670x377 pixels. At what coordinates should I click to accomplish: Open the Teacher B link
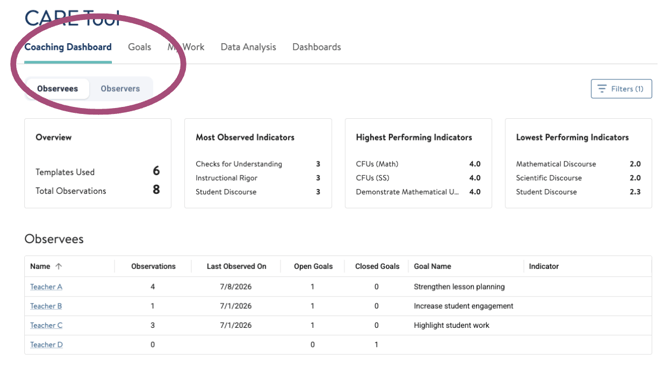[46, 306]
